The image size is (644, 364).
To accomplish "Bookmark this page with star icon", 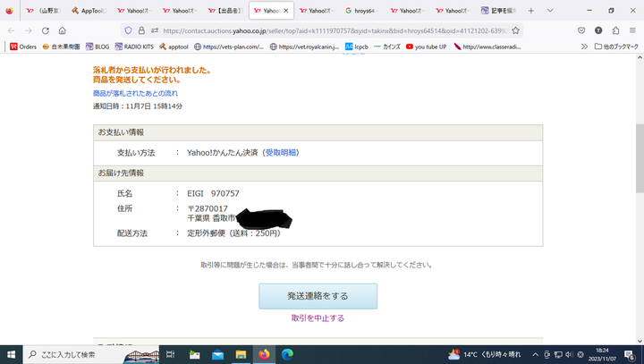I will pos(515,30).
